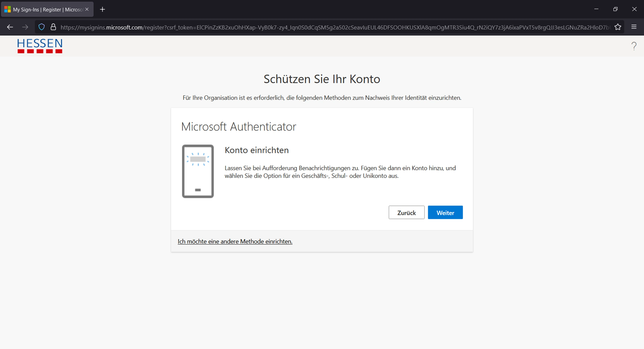The image size is (644, 349).
Task: Minimize the browser window
Action: pyautogui.click(x=596, y=9)
